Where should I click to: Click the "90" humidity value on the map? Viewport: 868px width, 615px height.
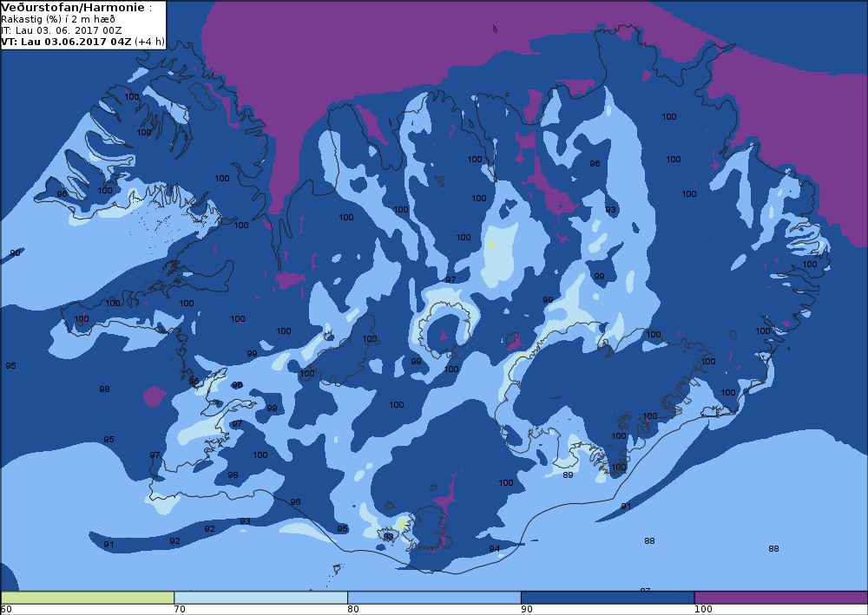[x=15, y=252]
